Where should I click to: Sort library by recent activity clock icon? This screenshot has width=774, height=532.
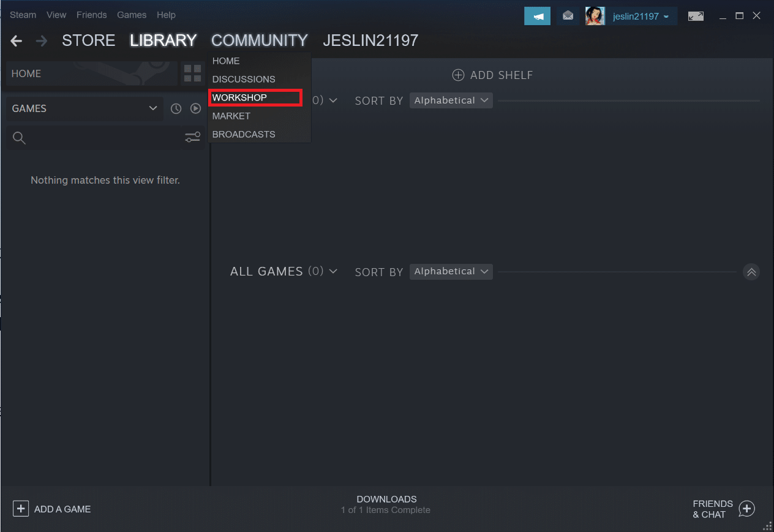click(x=176, y=108)
